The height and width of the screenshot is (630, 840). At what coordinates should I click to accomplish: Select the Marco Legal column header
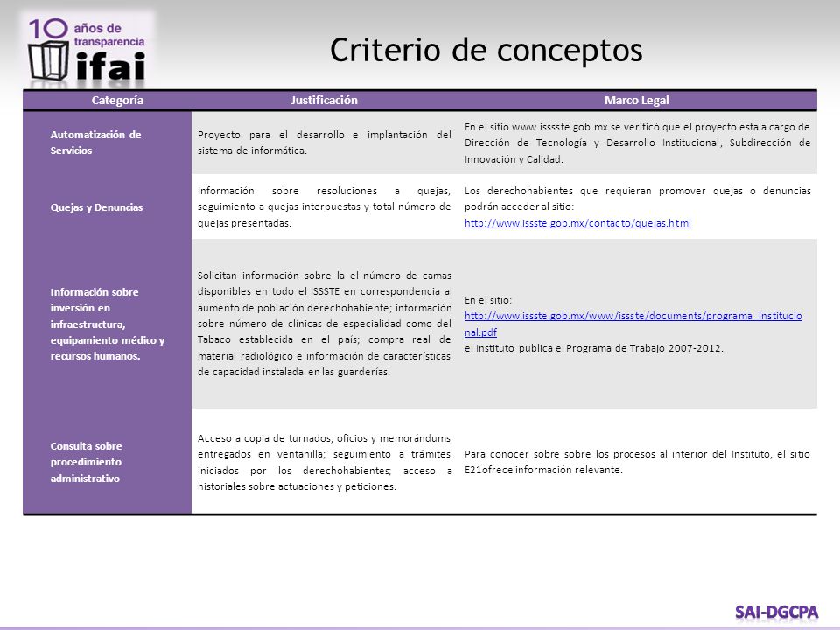point(636,100)
